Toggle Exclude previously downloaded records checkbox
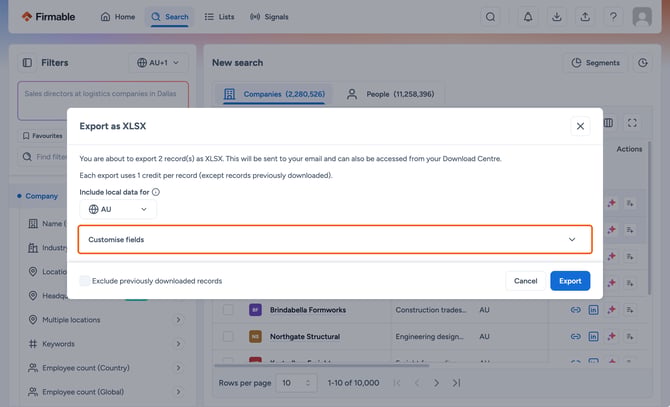Viewport: 670px width, 407px height. pos(85,281)
